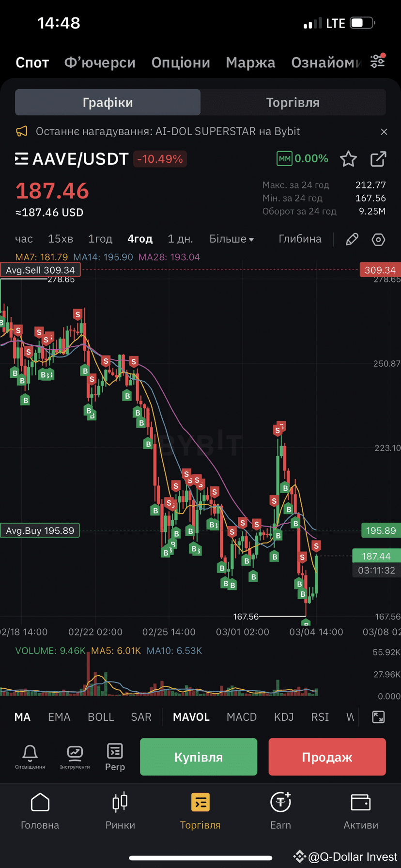Viewport: 401px width, 868px height.
Task: Toggle the KDJ sub-indicator
Action: pos(284,717)
